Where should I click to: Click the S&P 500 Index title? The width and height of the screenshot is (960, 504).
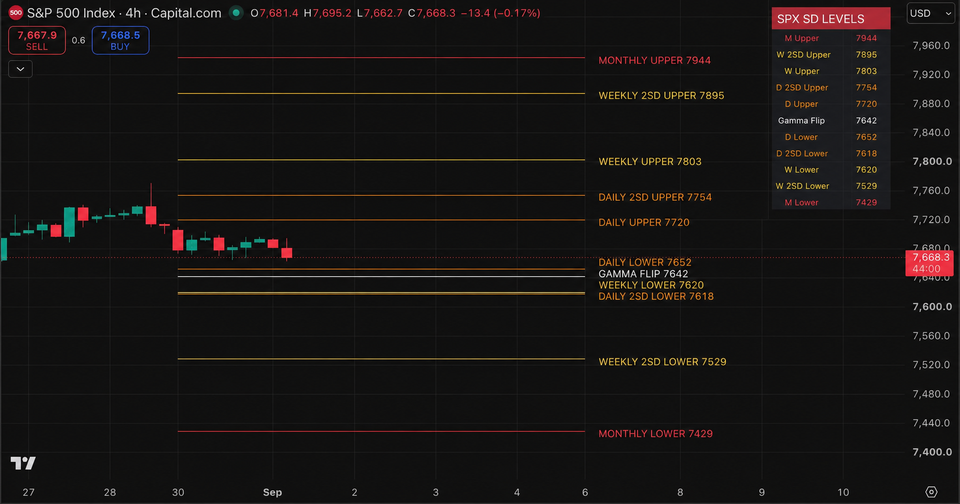(x=71, y=13)
